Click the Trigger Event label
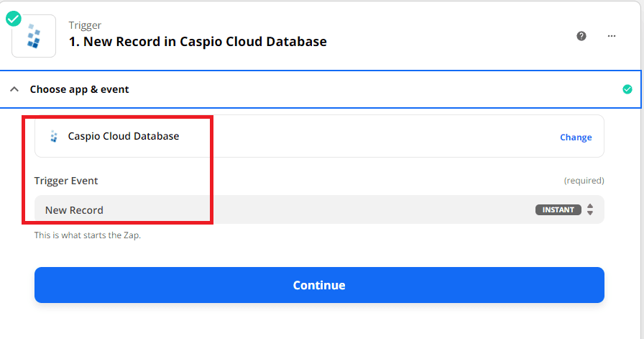Image resolution: width=644 pixels, height=339 pixels. [x=66, y=181]
